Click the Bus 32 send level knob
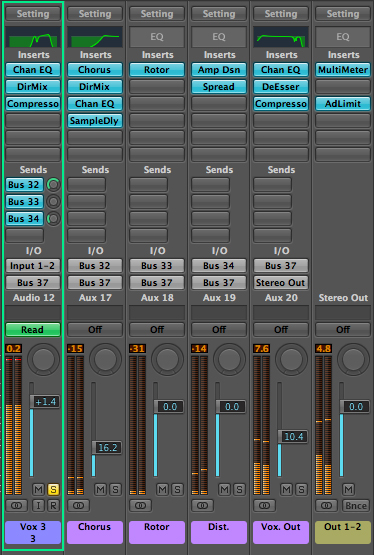 coord(53,184)
